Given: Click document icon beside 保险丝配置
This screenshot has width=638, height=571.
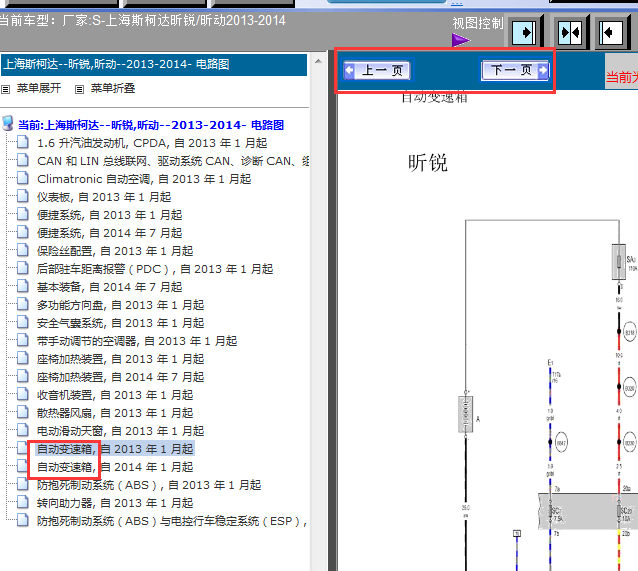Looking at the screenshot, I should tap(23, 250).
